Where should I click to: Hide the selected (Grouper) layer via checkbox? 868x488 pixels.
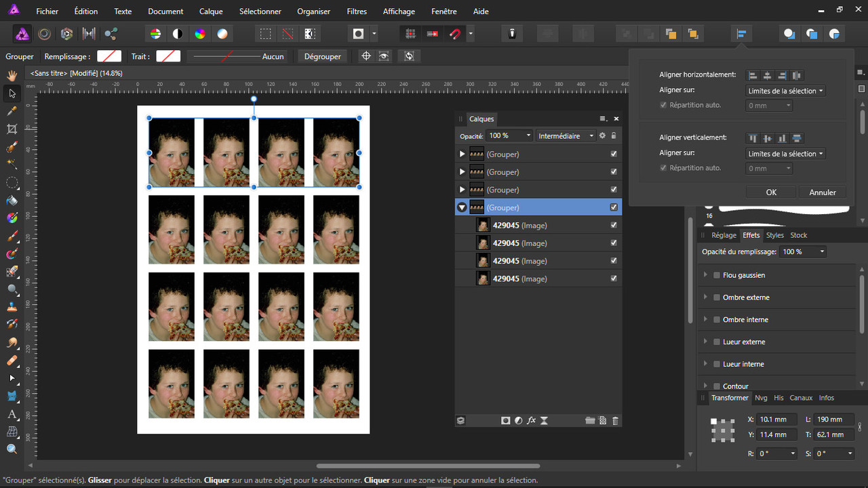614,207
